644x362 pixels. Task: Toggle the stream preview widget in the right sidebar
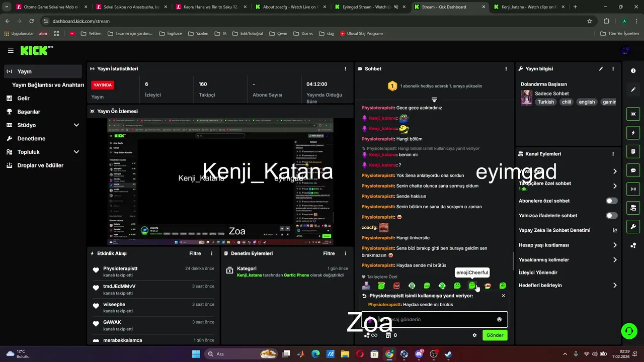click(x=633, y=114)
